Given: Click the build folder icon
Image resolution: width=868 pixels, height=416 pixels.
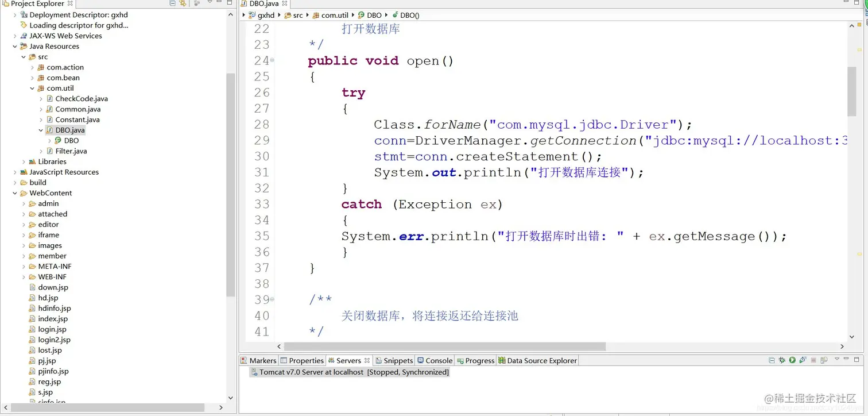Looking at the screenshot, I should (24, 183).
